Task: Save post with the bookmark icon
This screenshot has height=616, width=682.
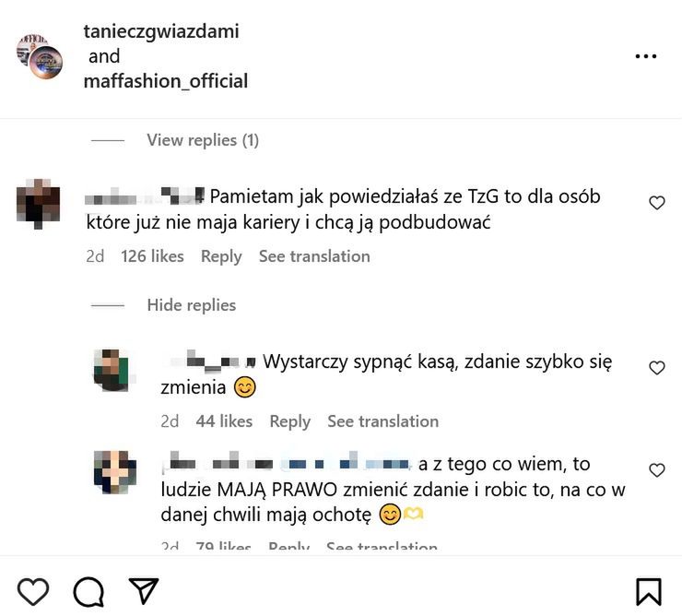Action: coord(648,590)
